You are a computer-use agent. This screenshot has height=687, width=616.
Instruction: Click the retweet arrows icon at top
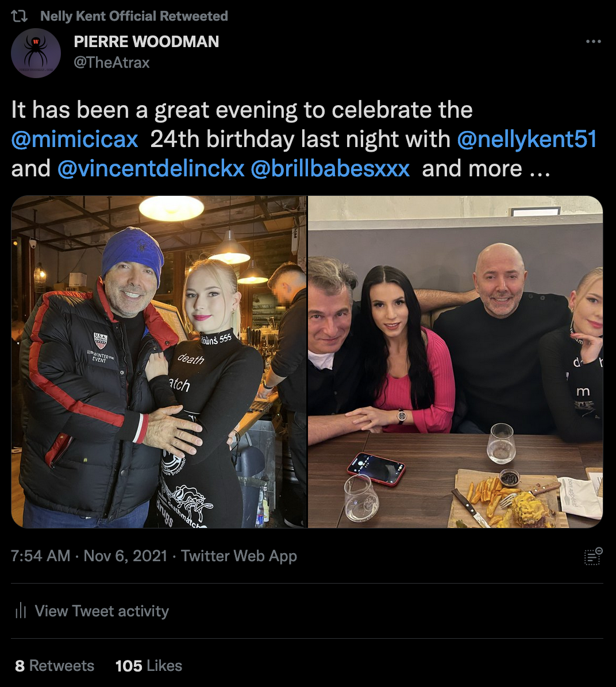click(x=20, y=16)
